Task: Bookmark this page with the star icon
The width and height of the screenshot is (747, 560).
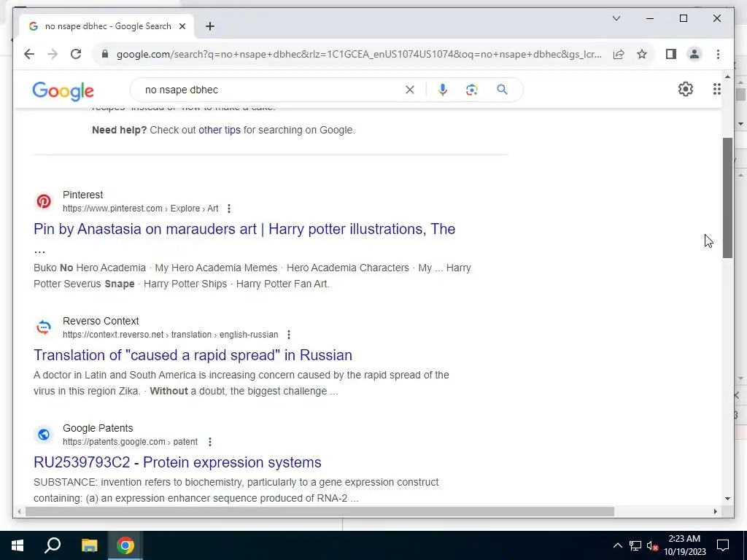Action: 642,54
